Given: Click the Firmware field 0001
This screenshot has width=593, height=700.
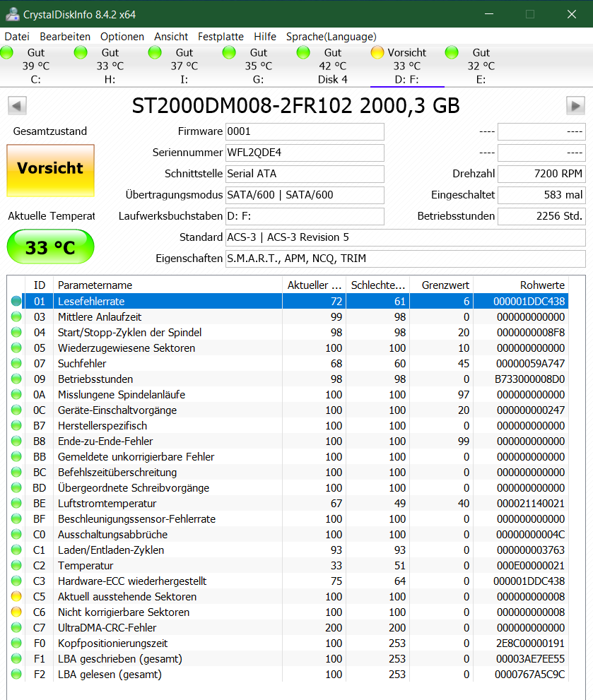Looking at the screenshot, I should pos(305,131).
